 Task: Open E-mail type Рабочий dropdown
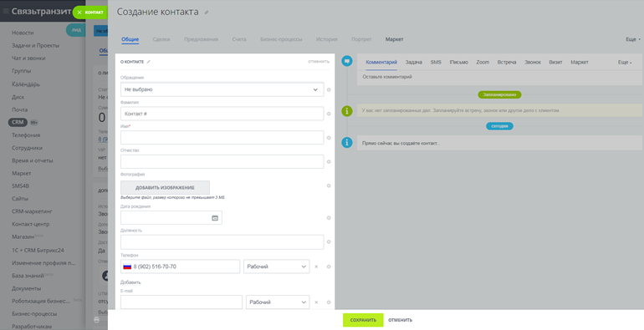[278, 302]
